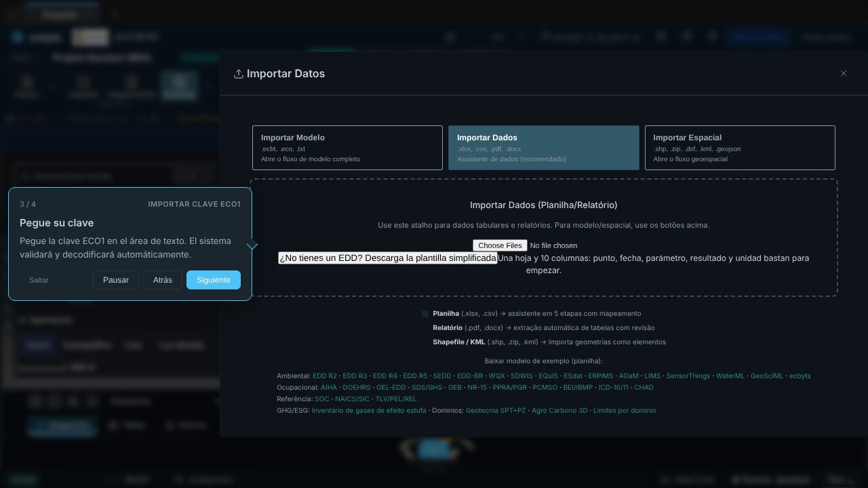Open the TLV/PEL/REL reference link
This screenshot has width=868, height=488.
coord(396,399)
